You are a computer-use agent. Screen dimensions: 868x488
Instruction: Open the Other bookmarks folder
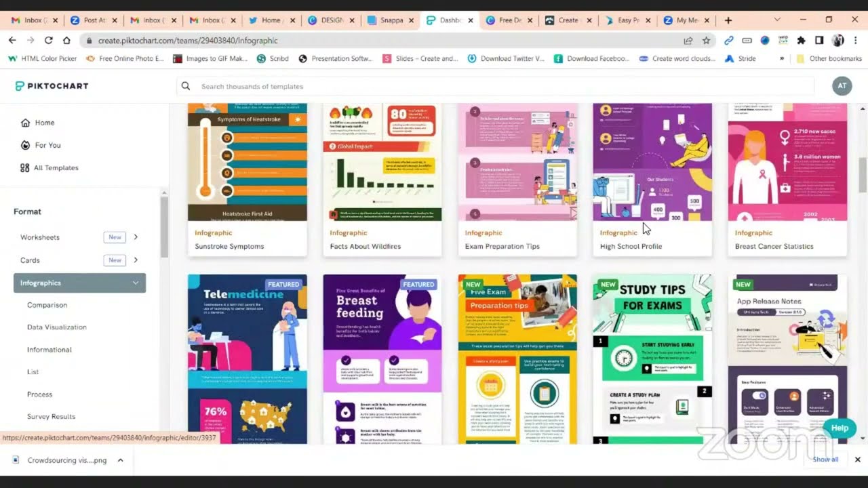[x=829, y=59]
